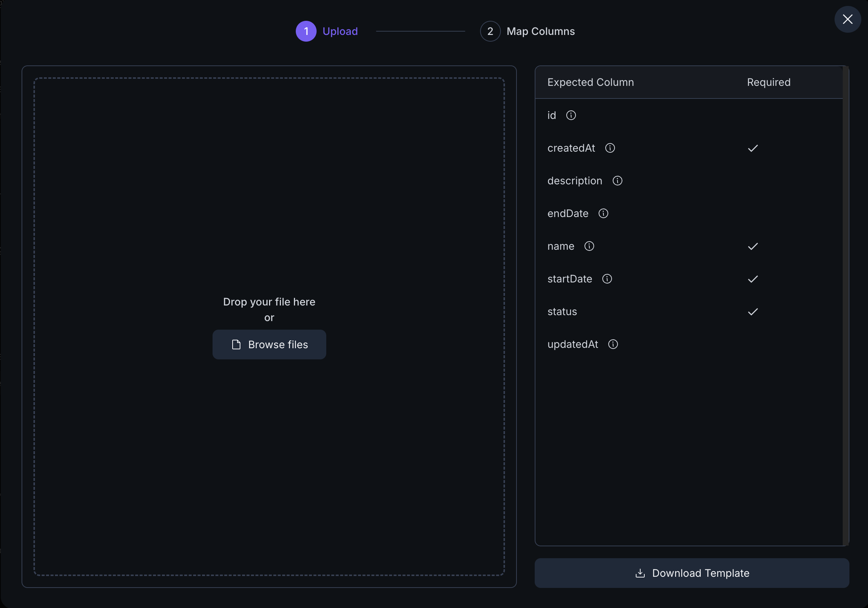Image resolution: width=868 pixels, height=608 pixels.
Task: Toggle the required checkmark for createdAt
Action: point(753,148)
